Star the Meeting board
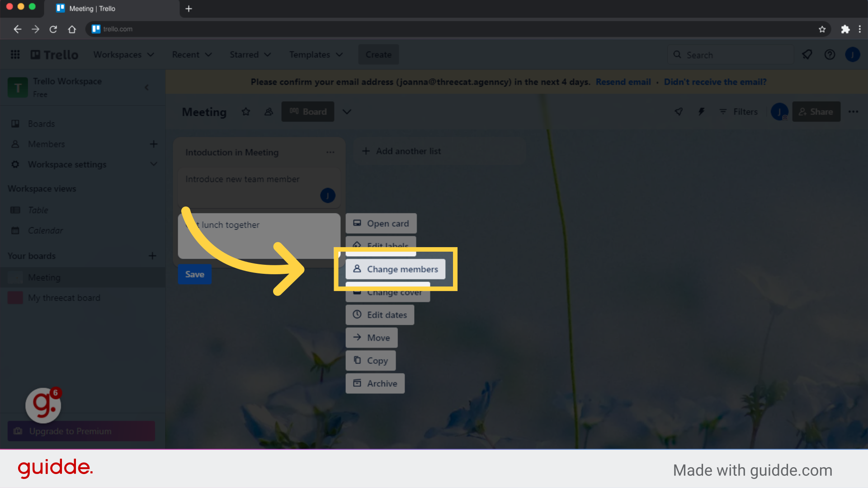 (246, 112)
